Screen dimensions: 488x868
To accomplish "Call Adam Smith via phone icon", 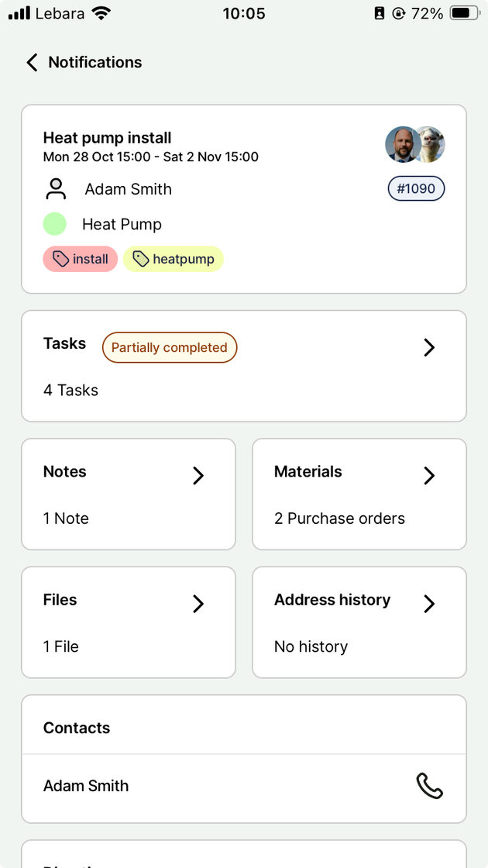I will [429, 786].
